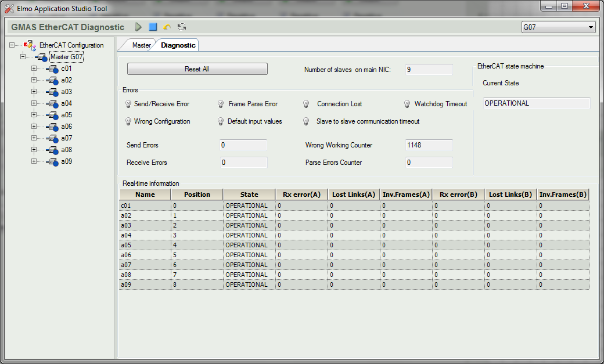Click the yellow undo arrow icon
The image size is (604, 364).
tap(167, 27)
